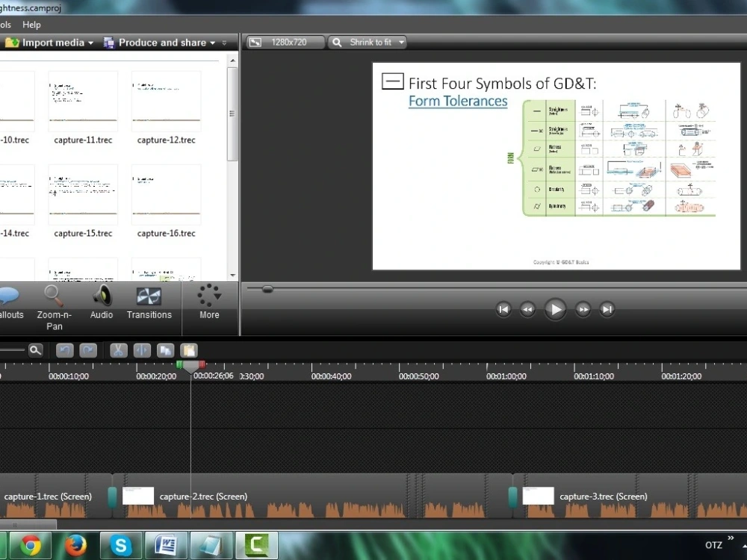Click the magnifier icon beside Shrink to fit
Viewport: 747px width, 560px height.
click(x=337, y=43)
